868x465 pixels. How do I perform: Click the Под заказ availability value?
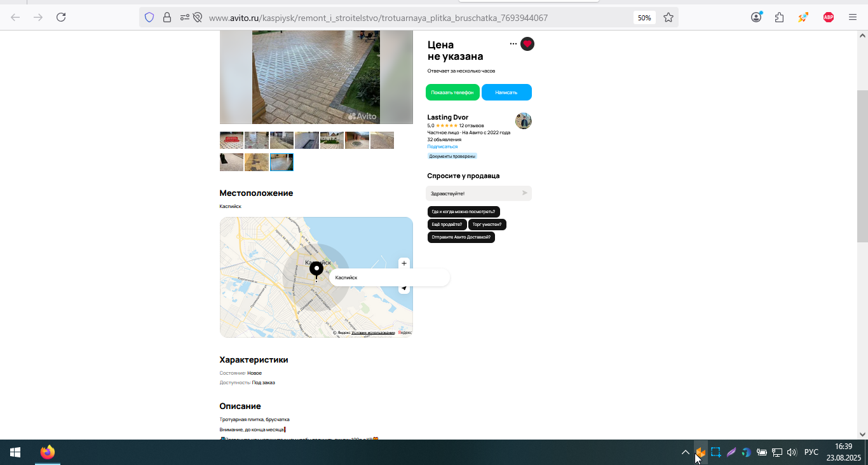tap(264, 382)
